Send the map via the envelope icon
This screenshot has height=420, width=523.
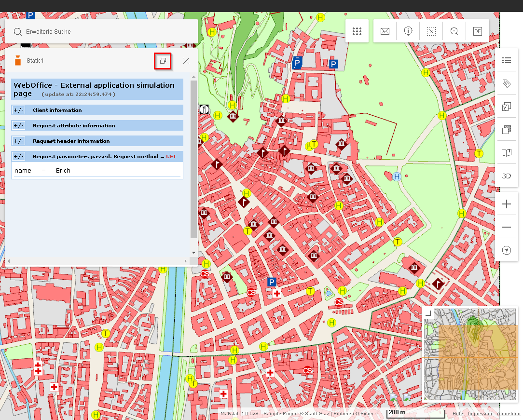coord(385,31)
